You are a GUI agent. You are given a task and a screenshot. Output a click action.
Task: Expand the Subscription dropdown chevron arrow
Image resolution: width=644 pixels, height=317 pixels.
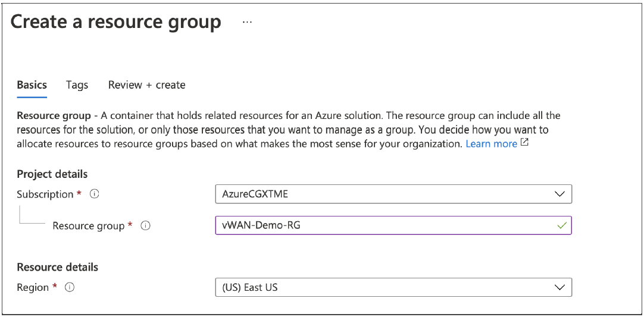(x=559, y=194)
